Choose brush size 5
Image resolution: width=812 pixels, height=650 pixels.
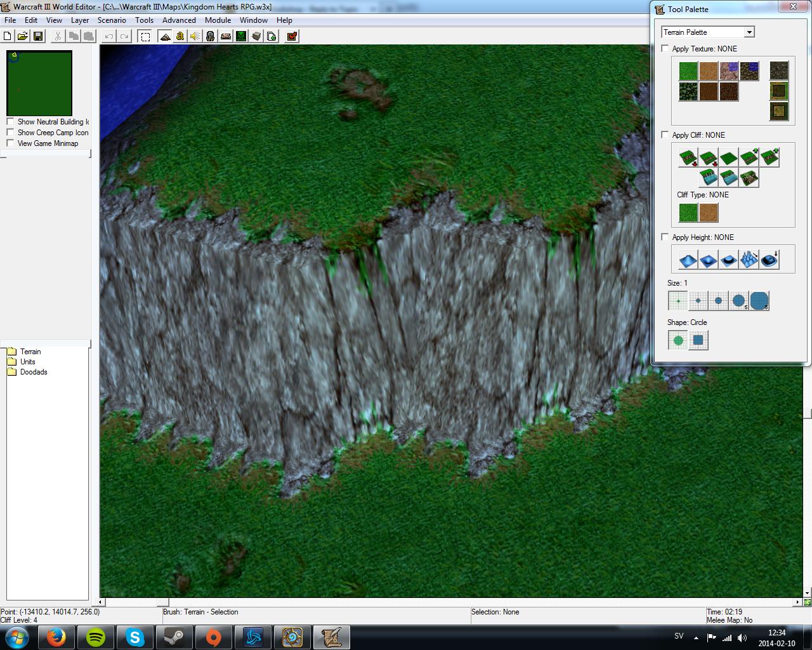point(739,301)
